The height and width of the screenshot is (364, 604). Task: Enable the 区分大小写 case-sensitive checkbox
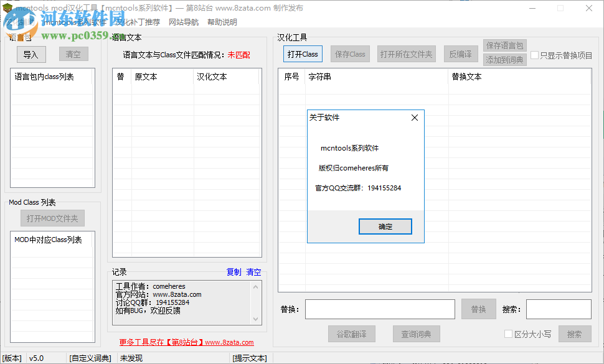coord(508,334)
